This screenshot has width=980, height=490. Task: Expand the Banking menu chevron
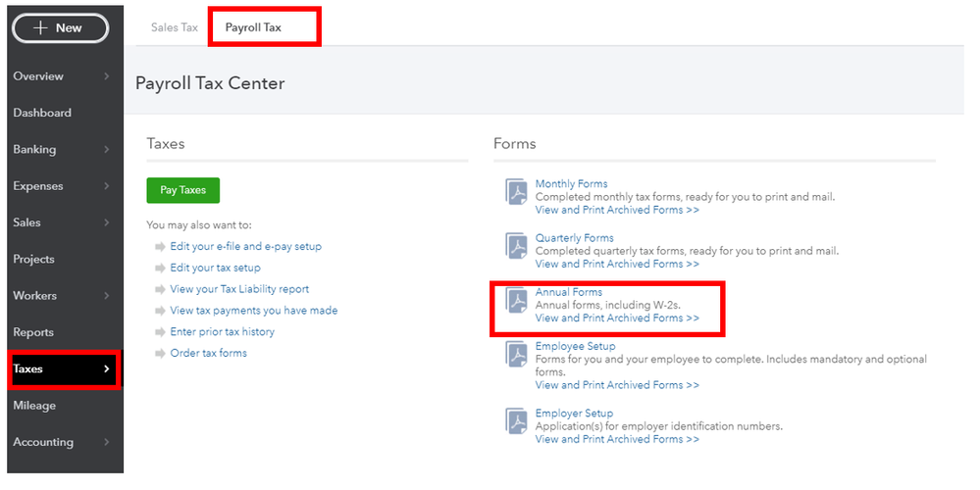[x=106, y=149]
